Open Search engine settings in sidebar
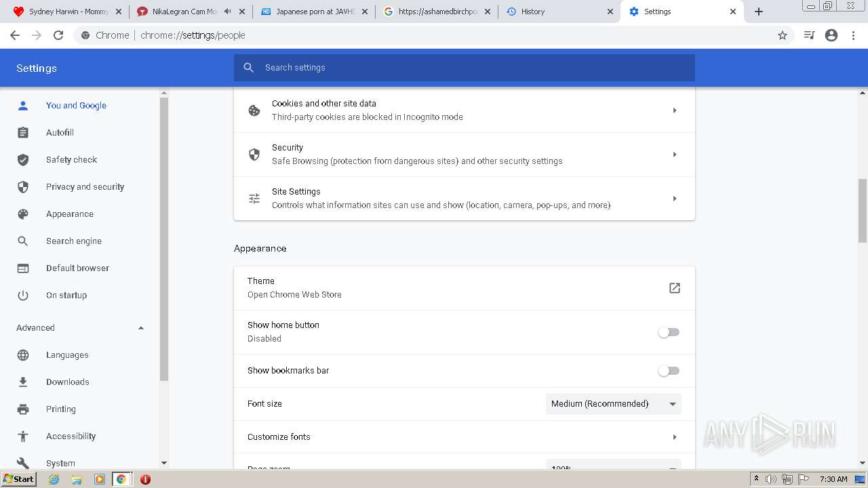 coord(74,241)
